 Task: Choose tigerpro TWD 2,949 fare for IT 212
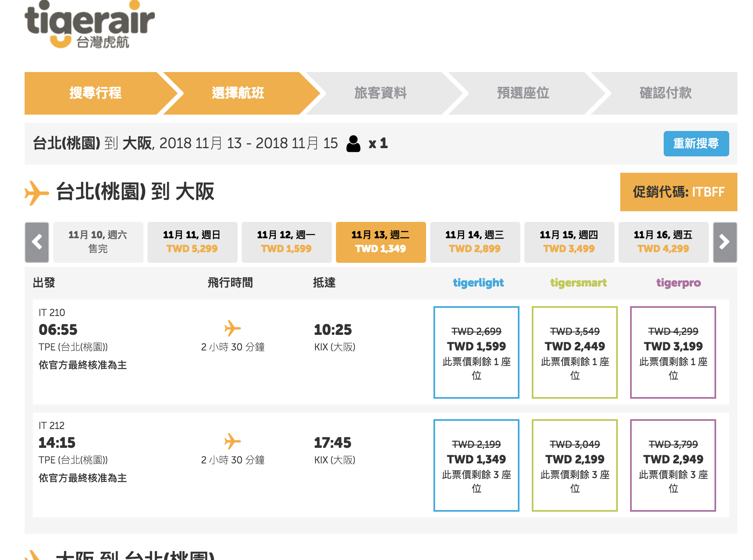coord(673,465)
